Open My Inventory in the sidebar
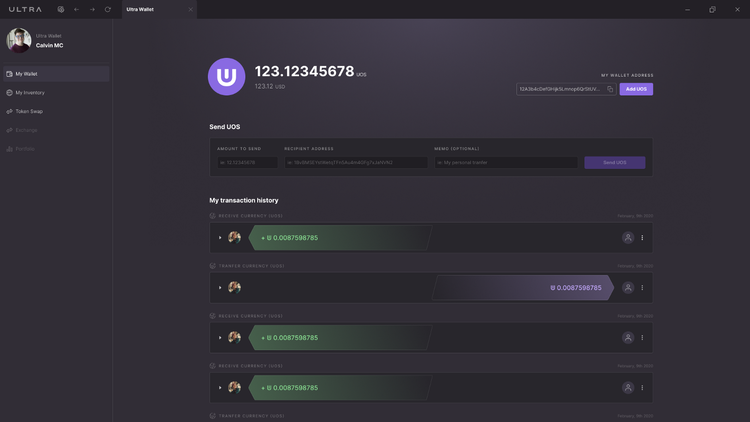 click(30, 93)
